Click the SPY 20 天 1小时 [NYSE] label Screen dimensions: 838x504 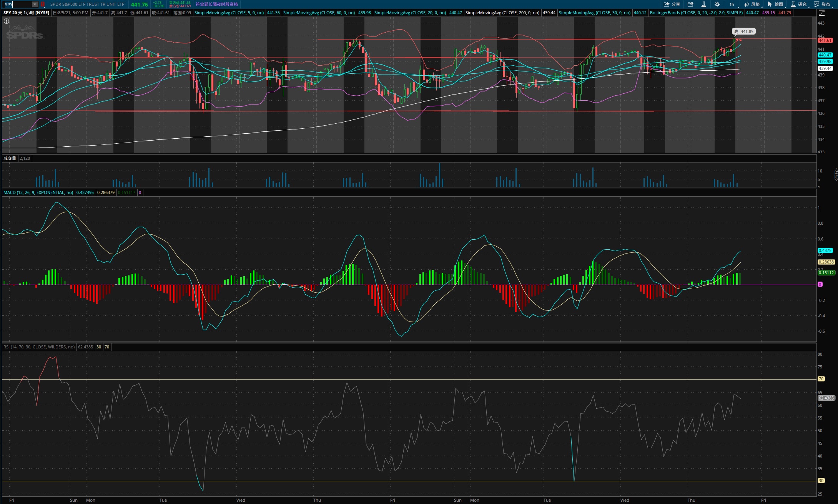(x=27, y=13)
